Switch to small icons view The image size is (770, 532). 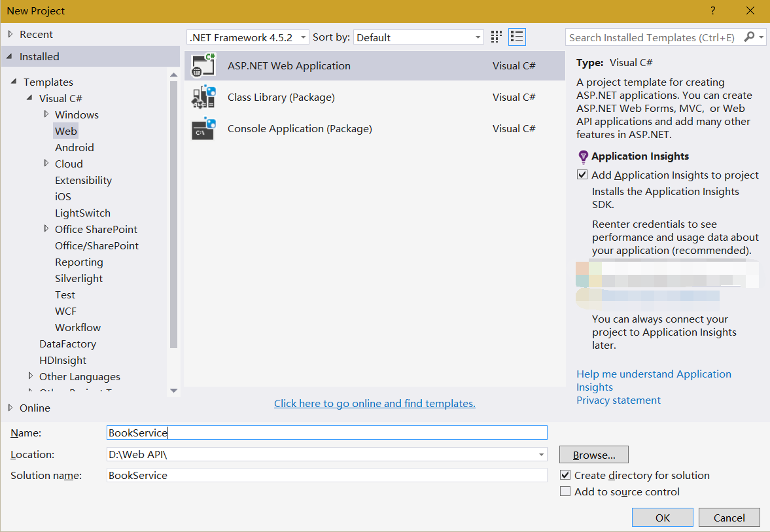(x=497, y=37)
